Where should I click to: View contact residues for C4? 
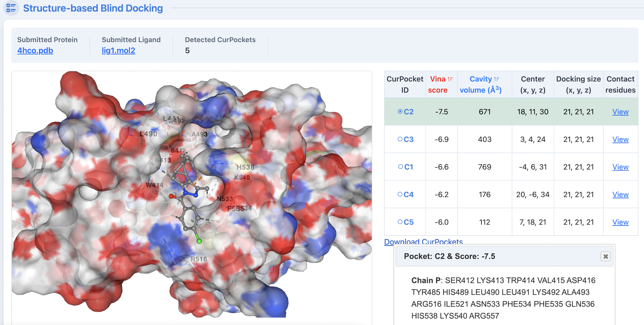(x=620, y=195)
